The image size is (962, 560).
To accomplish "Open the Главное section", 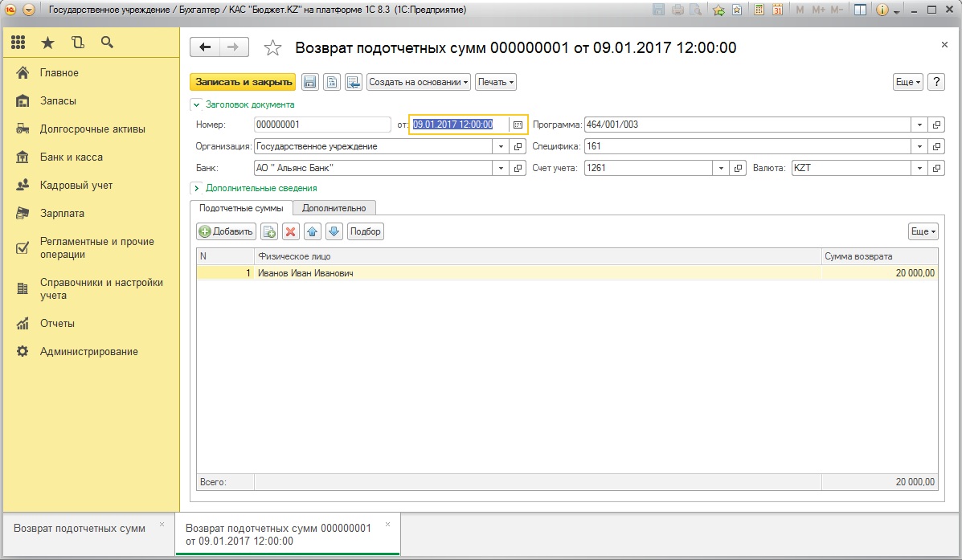I will [92, 73].
